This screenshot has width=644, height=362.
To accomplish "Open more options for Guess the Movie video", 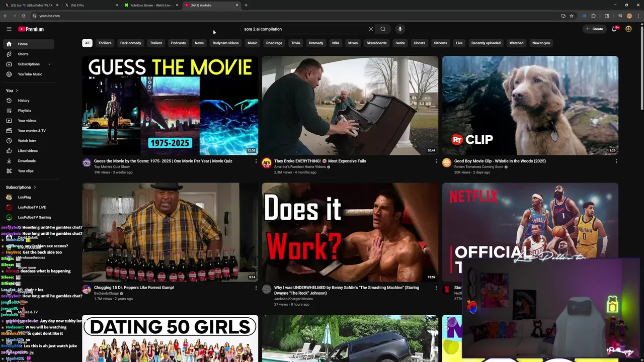I will [256, 161].
